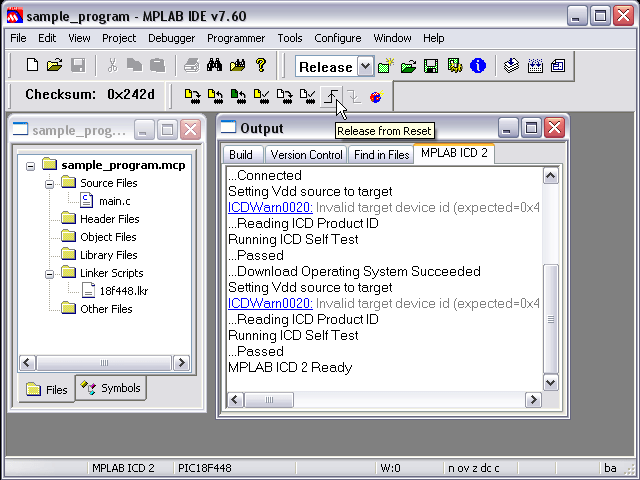Image resolution: width=640 pixels, height=480 pixels.
Task: Select 18f448.lkr linker script file
Action: (x=123, y=291)
